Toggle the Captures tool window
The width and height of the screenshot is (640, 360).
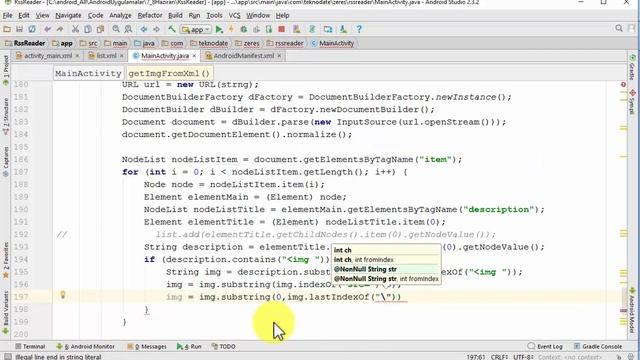5,161
